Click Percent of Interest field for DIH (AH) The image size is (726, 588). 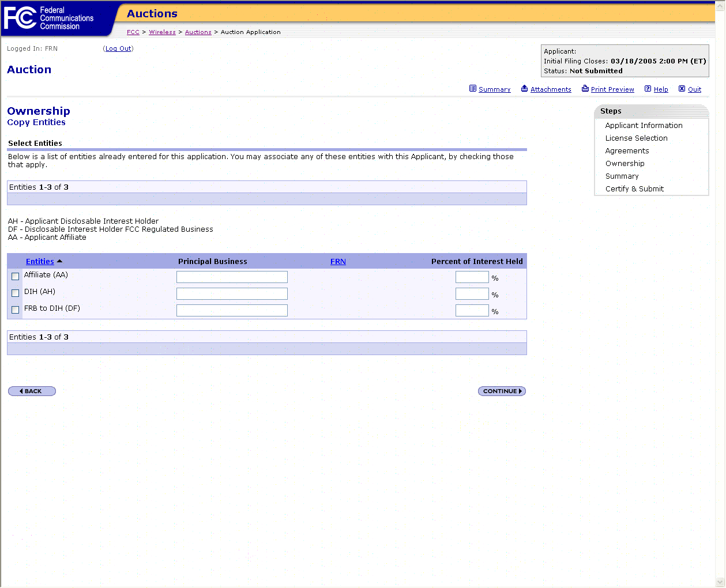click(472, 294)
